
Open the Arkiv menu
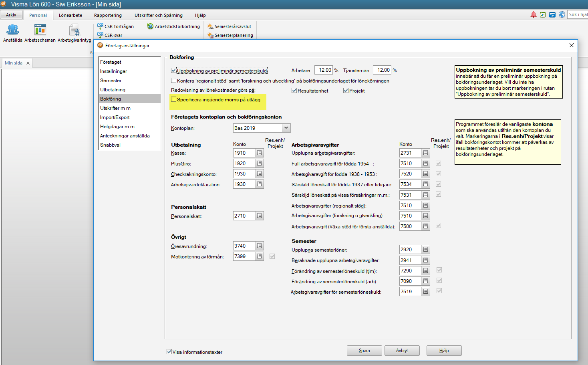(11, 15)
